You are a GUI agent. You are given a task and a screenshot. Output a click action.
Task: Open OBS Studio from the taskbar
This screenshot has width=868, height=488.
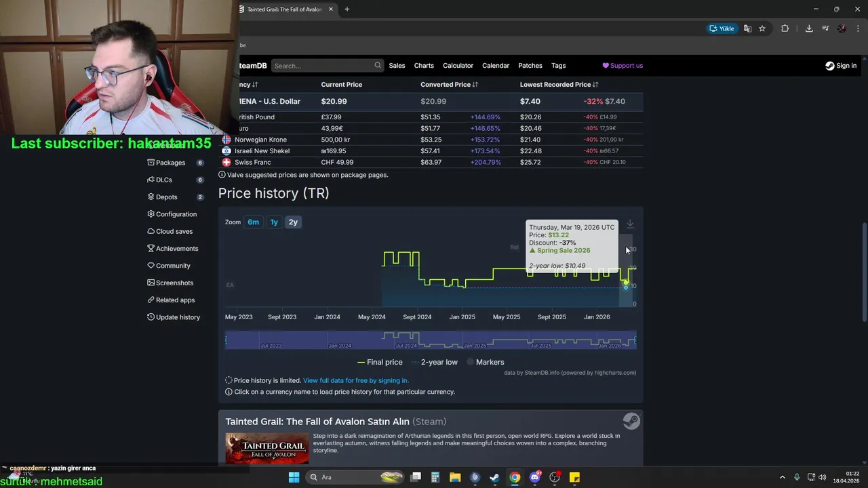click(555, 477)
